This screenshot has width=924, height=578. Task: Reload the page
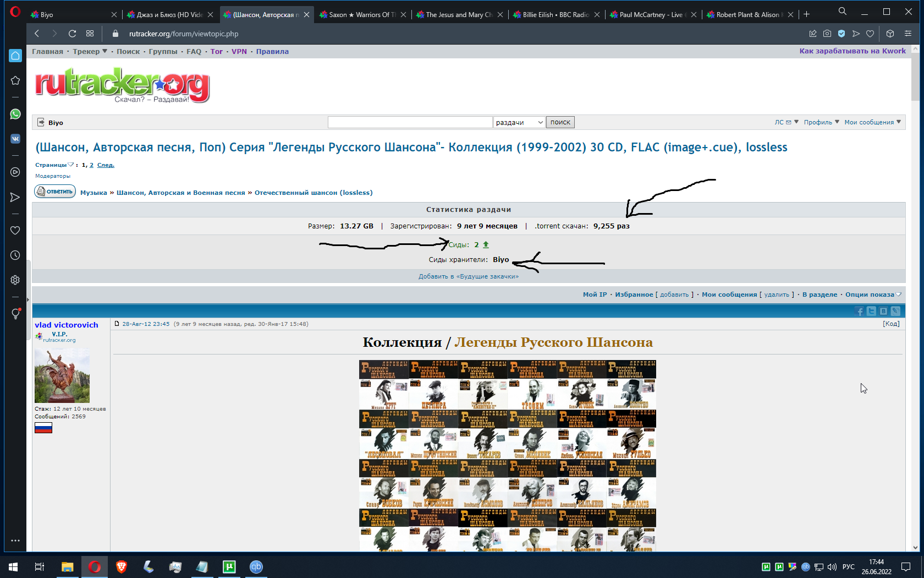(x=72, y=34)
